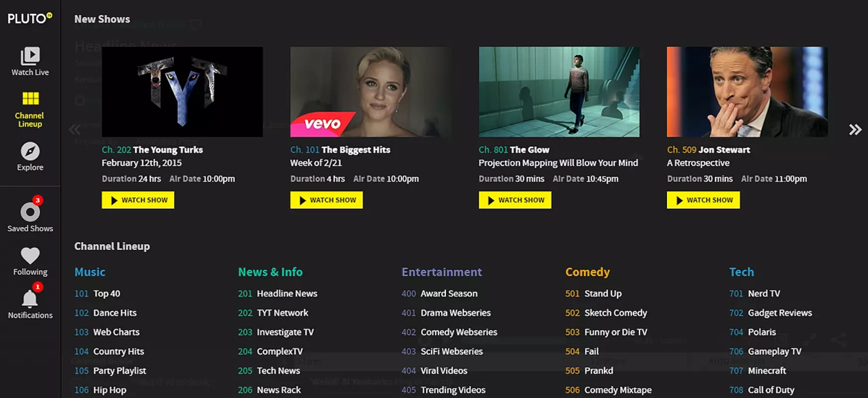
Task: Open channel 503 Funny or Die TV
Action: coord(606,332)
